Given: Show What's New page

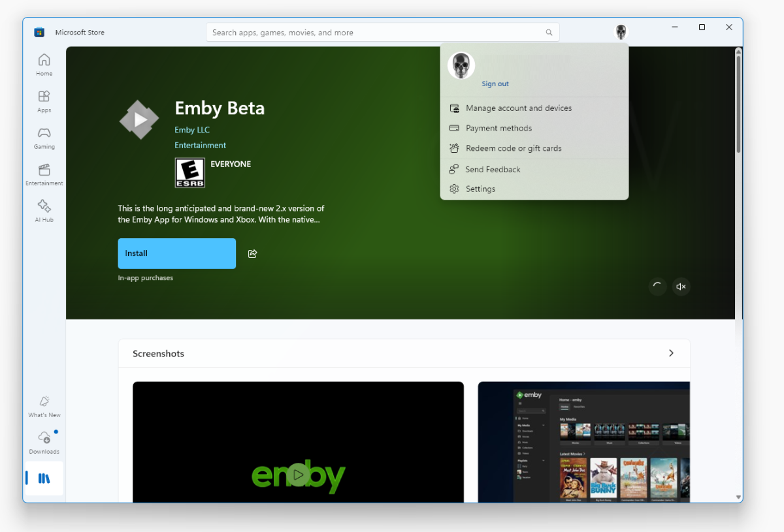Looking at the screenshot, I should point(44,406).
